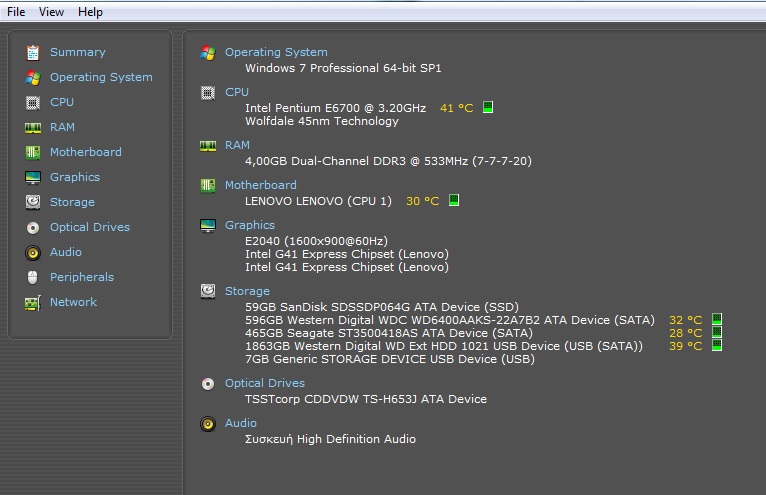Click E2040 (1600x900@60Hz) monitor line
This screenshot has height=495, width=766.
(x=317, y=241)
